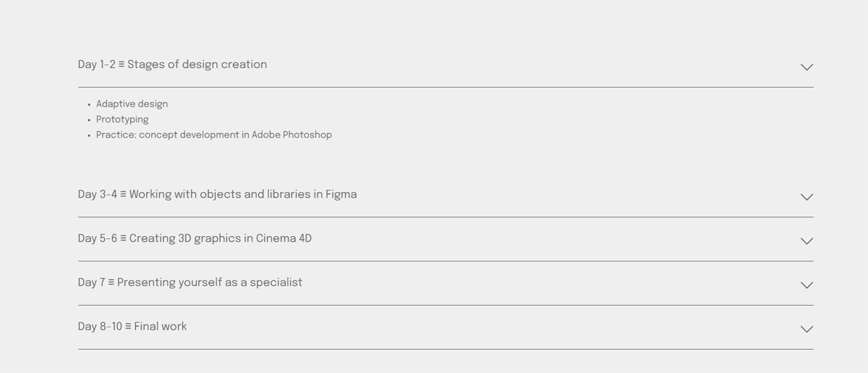
Task: Select the "Stages of design creation" title
Action: pyautogui.click(x=197, y=64)
